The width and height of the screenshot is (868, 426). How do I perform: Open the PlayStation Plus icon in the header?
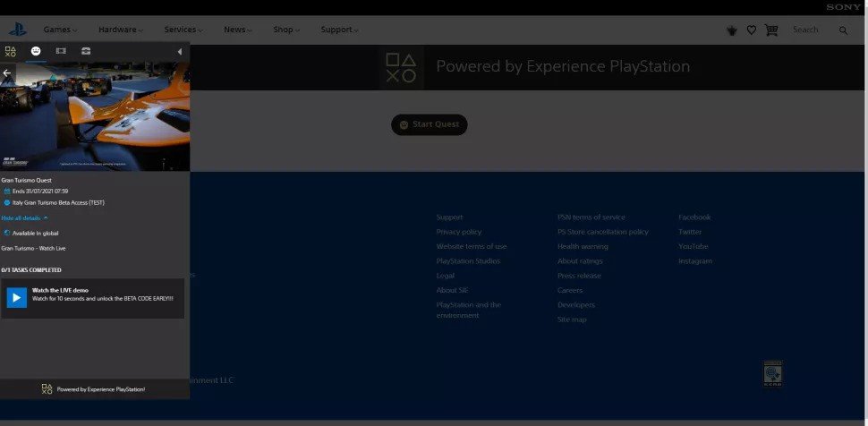click(x=732, y=30)
